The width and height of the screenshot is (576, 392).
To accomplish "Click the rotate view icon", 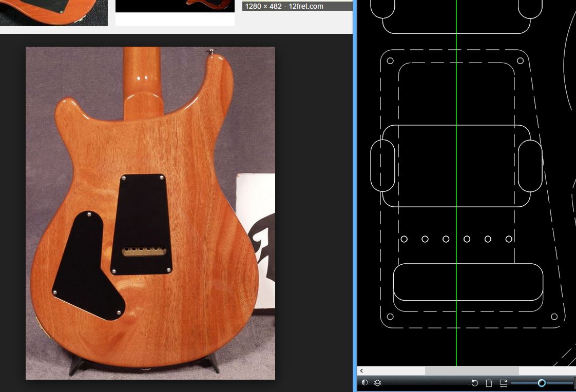I will coord(475,383).
